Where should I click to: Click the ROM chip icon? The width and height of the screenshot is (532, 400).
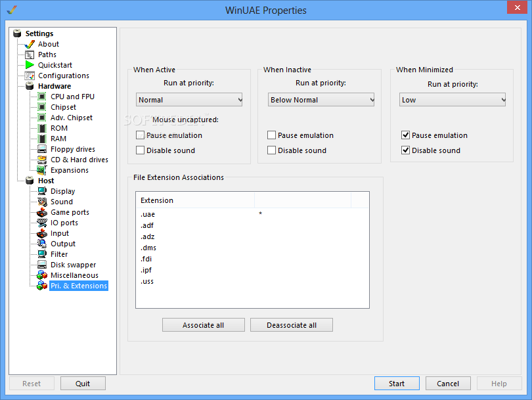[42, 128]
